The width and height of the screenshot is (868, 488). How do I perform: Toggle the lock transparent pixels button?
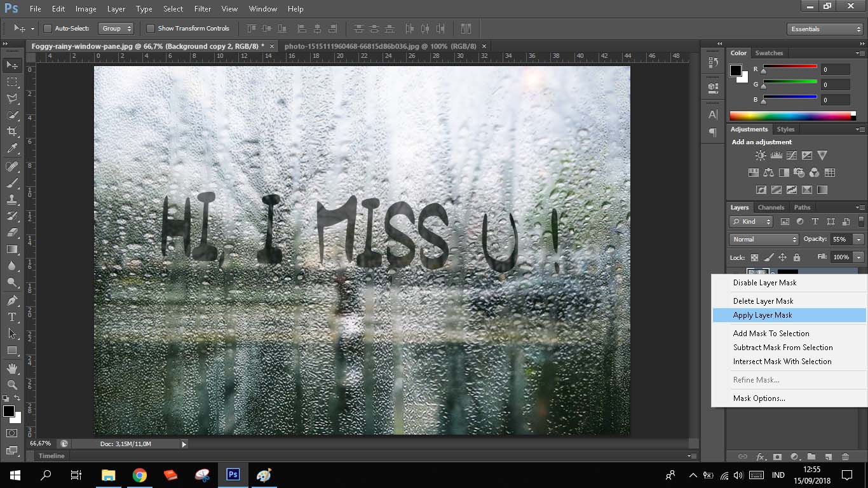pyautogui.click(x=754, y=257)
